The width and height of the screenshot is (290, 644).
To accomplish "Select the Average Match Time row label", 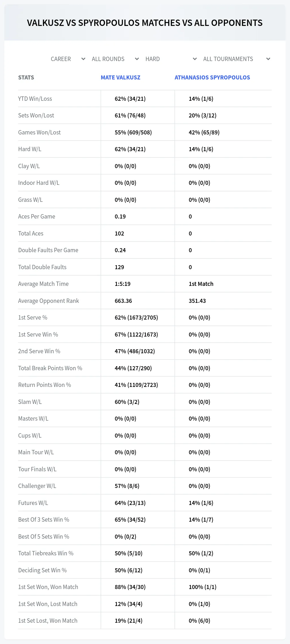I will click(x=43, y=284).
